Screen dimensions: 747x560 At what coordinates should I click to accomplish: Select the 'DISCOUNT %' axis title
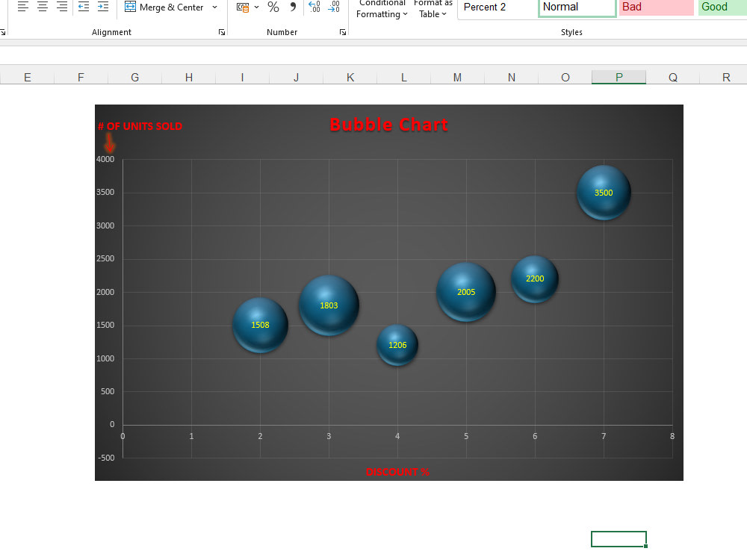click(x=397, y=472)
